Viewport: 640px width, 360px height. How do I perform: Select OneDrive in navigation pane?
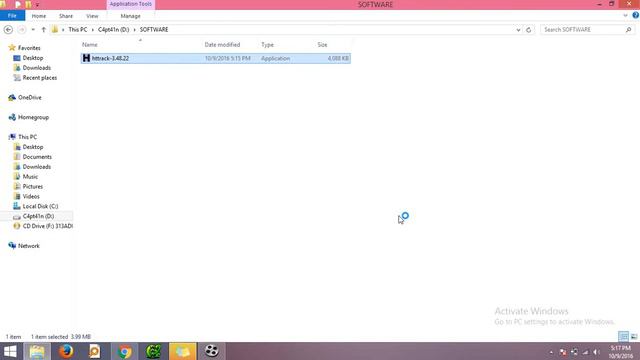(x=29, y=98)
